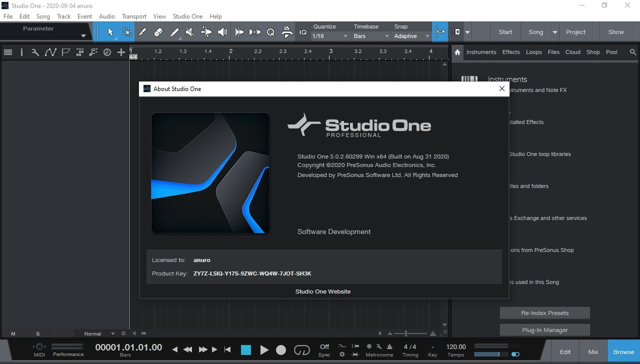Toggle Autoscroll button in toolbar

pos(455,32)
